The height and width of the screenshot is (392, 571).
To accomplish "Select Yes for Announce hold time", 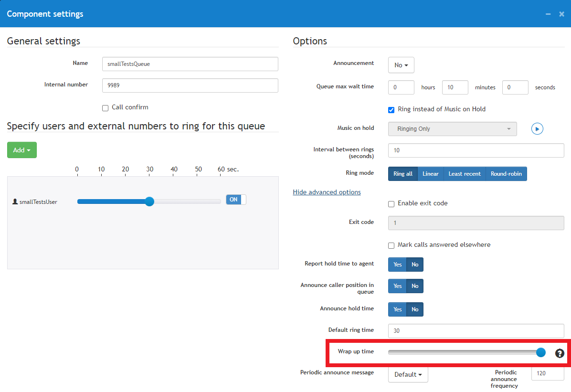I will point(397,309).
